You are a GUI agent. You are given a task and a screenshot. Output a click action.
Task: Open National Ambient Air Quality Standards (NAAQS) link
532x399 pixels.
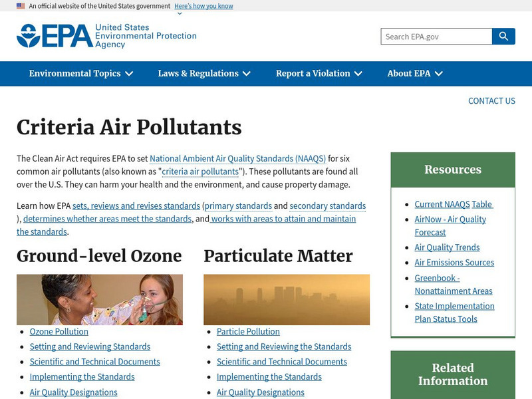(x=237, y=158)
